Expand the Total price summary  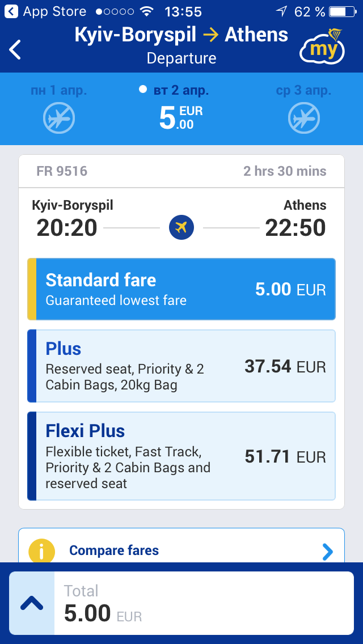(x=32, y=603)
